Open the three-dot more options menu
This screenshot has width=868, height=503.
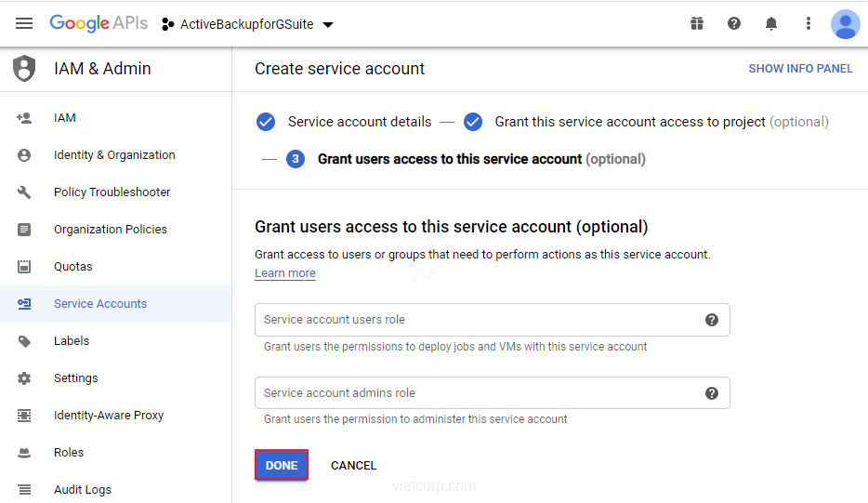pyautogui.click(x=809, y=23)
